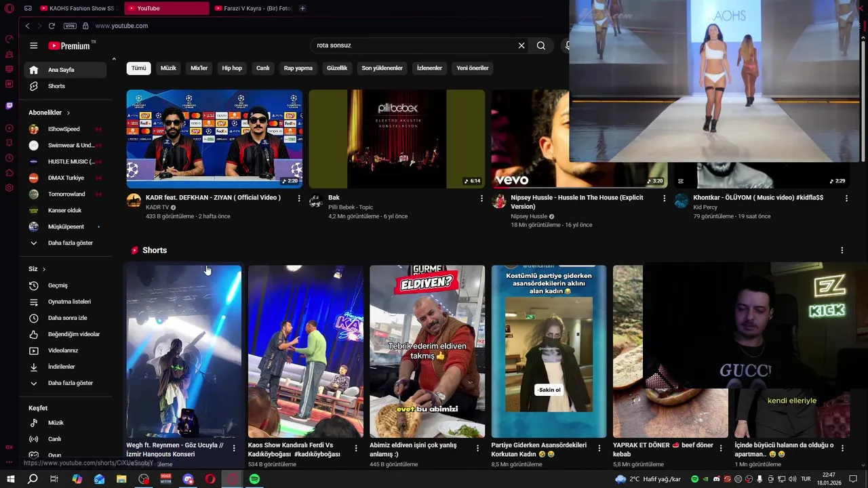Image resolution: width=868 pixels, height=488 pixels.
Task: Open options menu for Nipsey Hussle video
Action: tap(664, 199)
